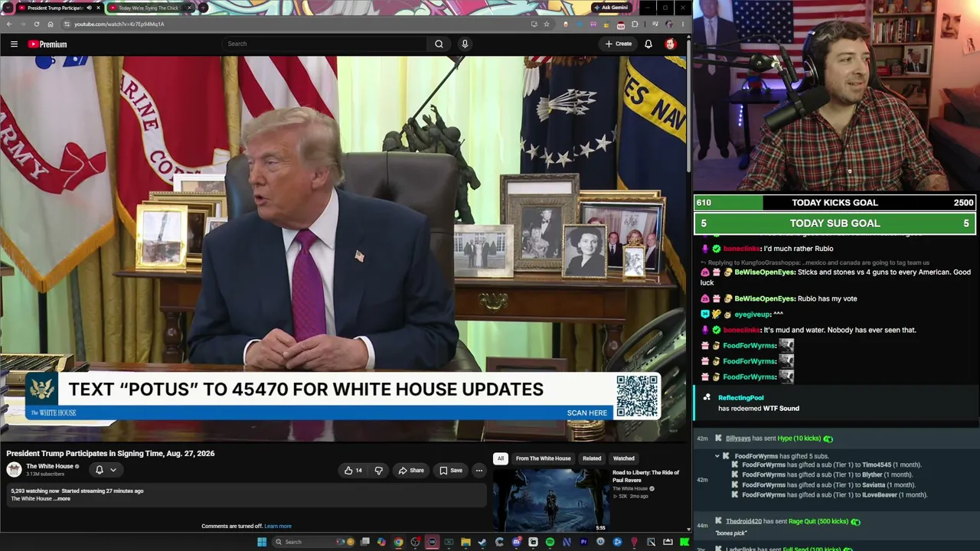Open the Copilot icon in the taskbar
This screenshot has width=980, height=551.
(381, 542)
